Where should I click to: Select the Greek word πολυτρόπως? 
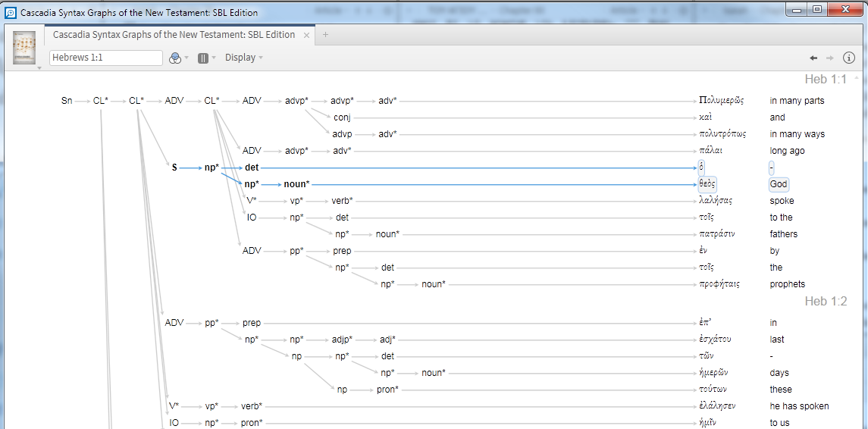(x=723, y=134)
